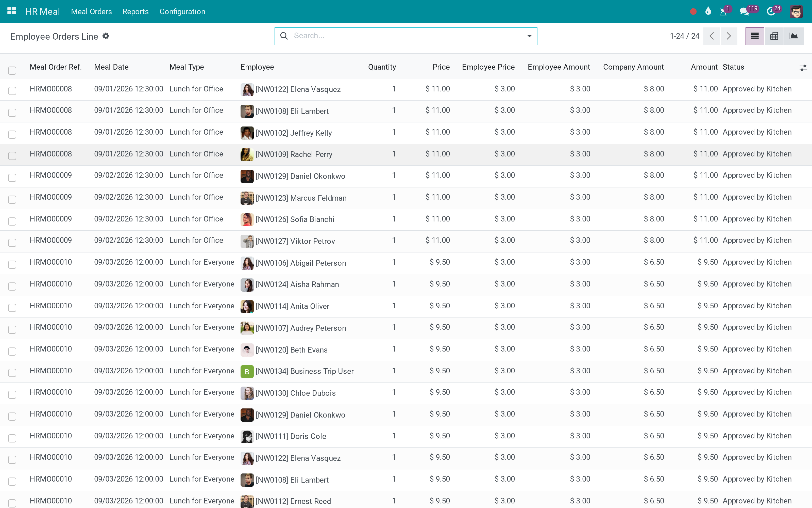The height and width of the screenshot is (508, 812).
Task: Go to next page arrow
Action: (729, 36)
